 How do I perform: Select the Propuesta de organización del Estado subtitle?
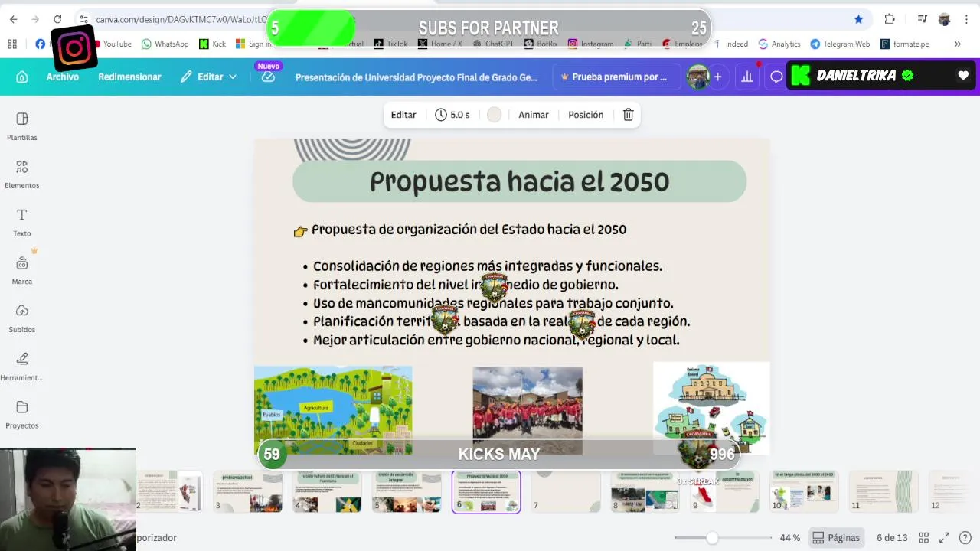click(469, 230)
